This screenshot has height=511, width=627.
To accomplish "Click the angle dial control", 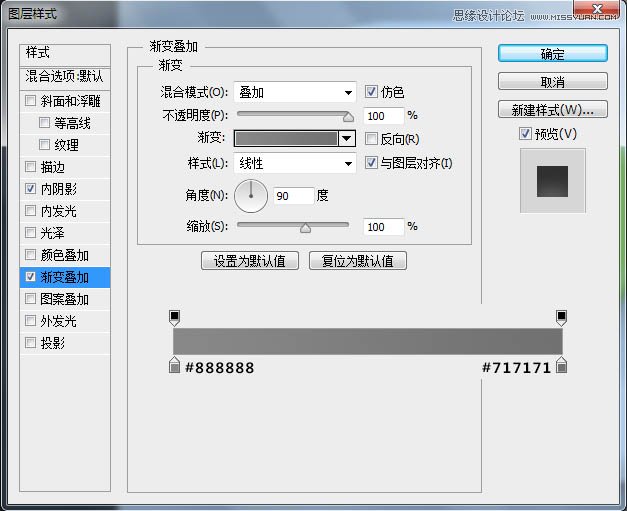I will 251,196.
